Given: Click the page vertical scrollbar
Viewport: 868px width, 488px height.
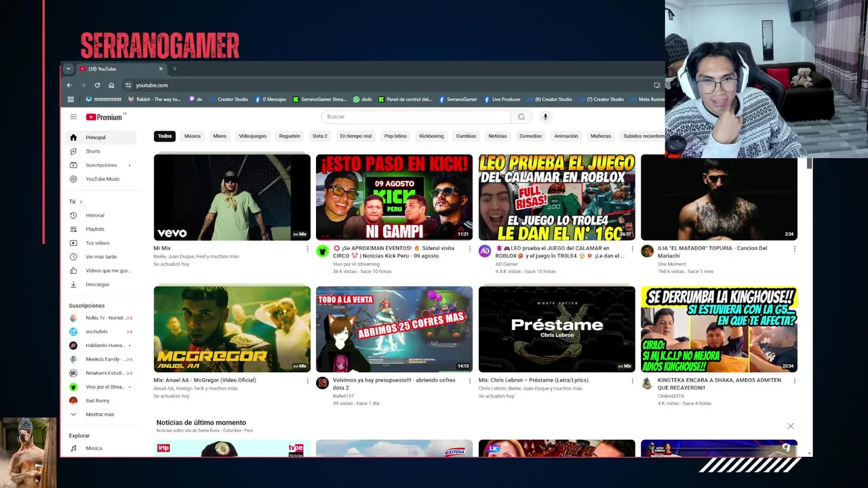Looking at the screenshot, I should pos(809,164).
